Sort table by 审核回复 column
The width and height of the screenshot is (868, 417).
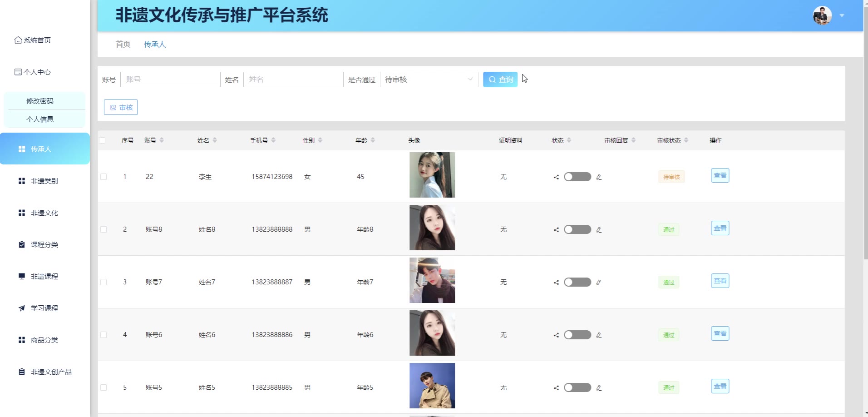pos(633,140)
